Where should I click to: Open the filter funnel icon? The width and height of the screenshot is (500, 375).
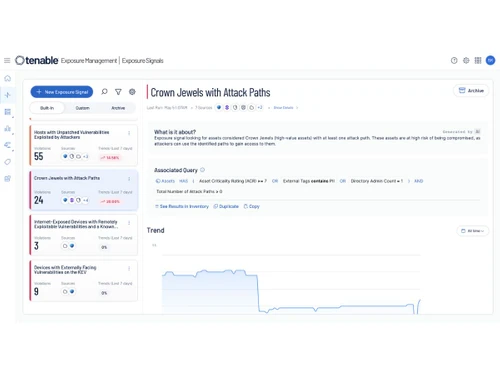[x=118, y=92]
